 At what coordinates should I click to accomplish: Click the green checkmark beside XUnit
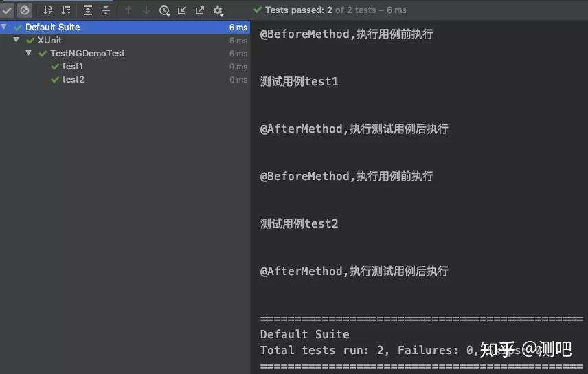pyautogui.click(x=30, y=41)
